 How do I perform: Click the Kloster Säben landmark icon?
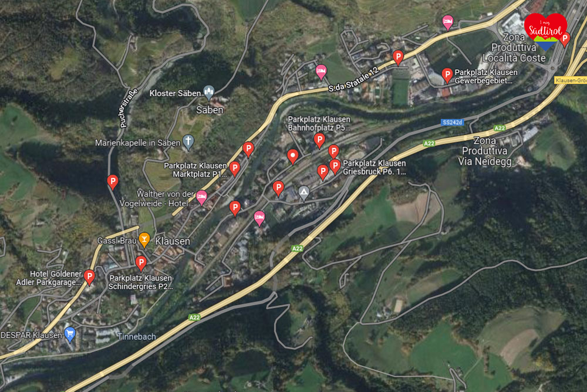pyautogui.click(x=208, y=92)
